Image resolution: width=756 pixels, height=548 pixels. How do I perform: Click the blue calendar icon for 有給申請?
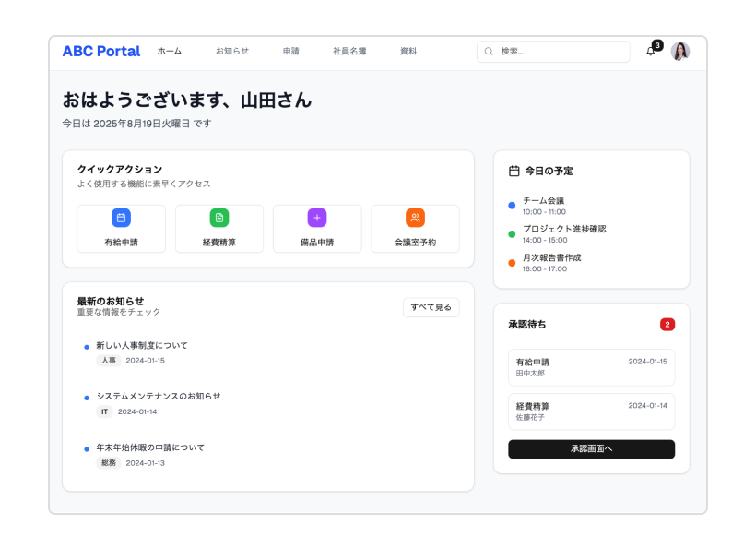(121, 218)
